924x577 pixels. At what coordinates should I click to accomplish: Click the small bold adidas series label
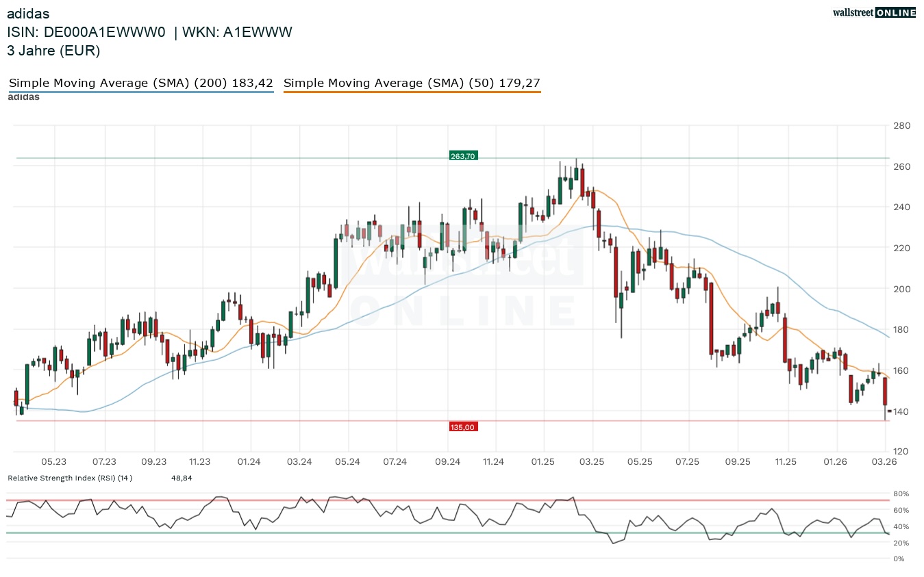(23, 97)
